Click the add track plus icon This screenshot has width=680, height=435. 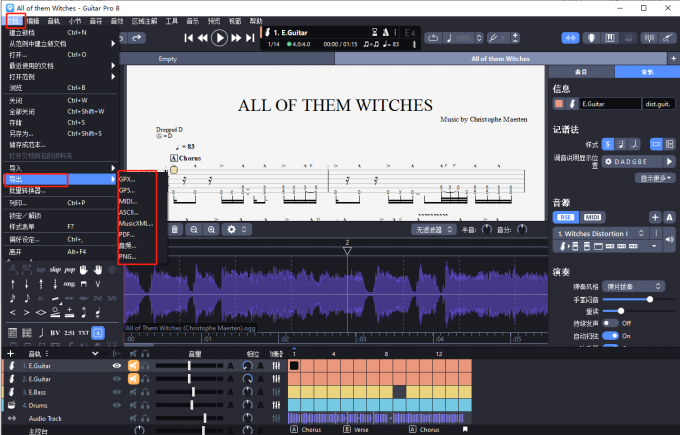coord(10,353)
